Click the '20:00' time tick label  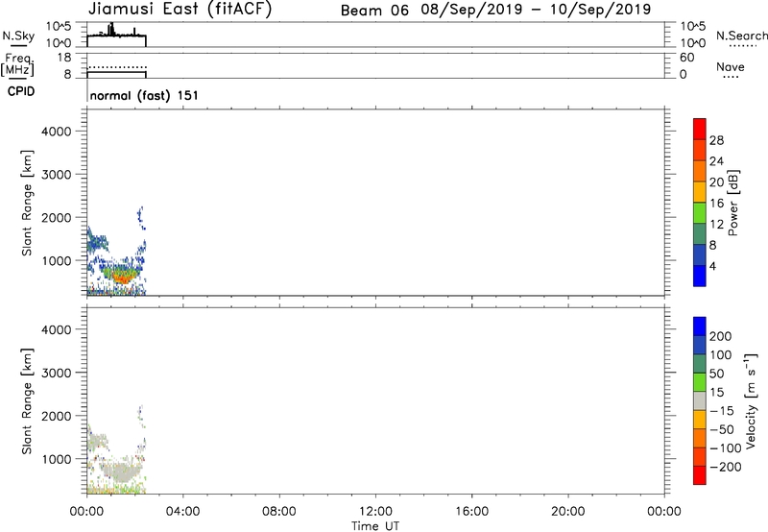click(567, 512)
